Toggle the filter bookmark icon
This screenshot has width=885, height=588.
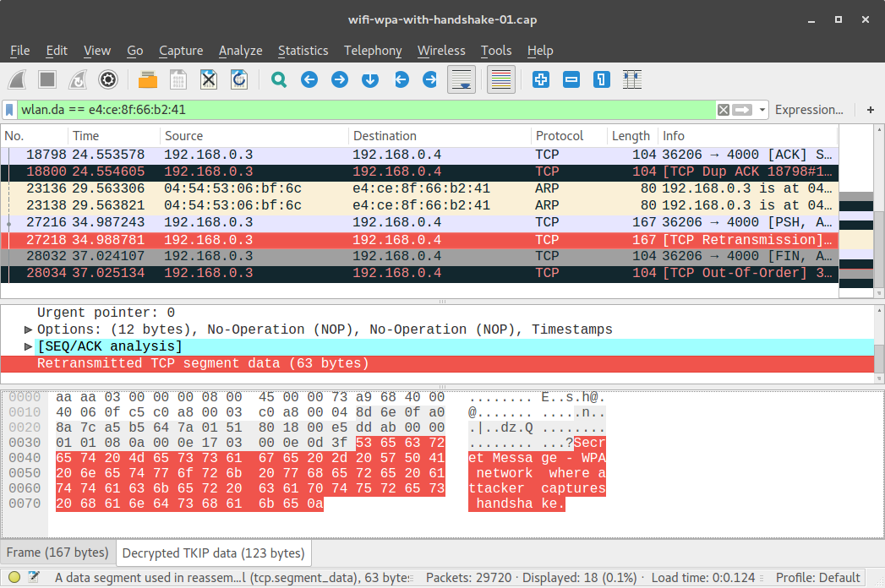(x=10, y=110)
